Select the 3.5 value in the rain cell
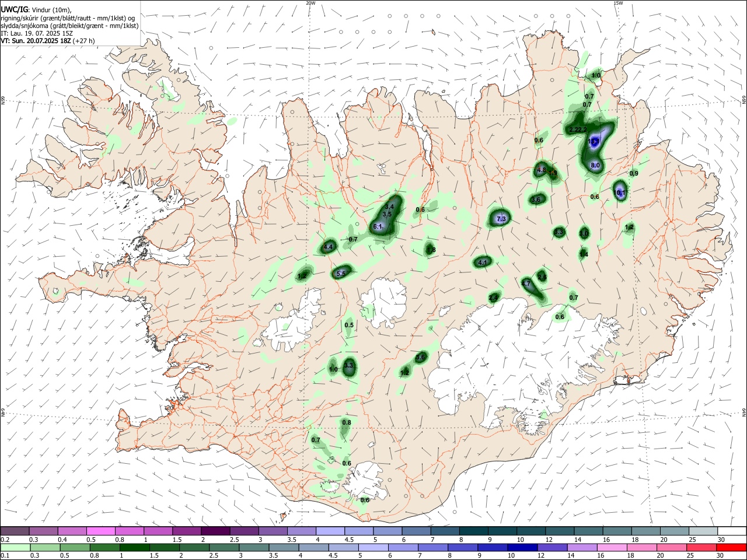This screenshot has height=560, width=747. point(386,215)
